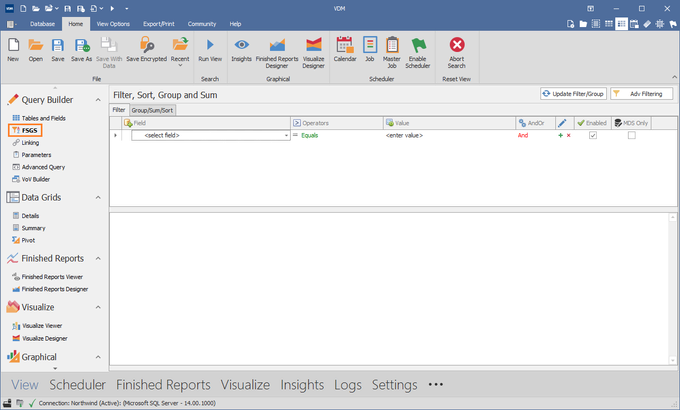Click the Adv Filtering button

click(x=641, y=94)
